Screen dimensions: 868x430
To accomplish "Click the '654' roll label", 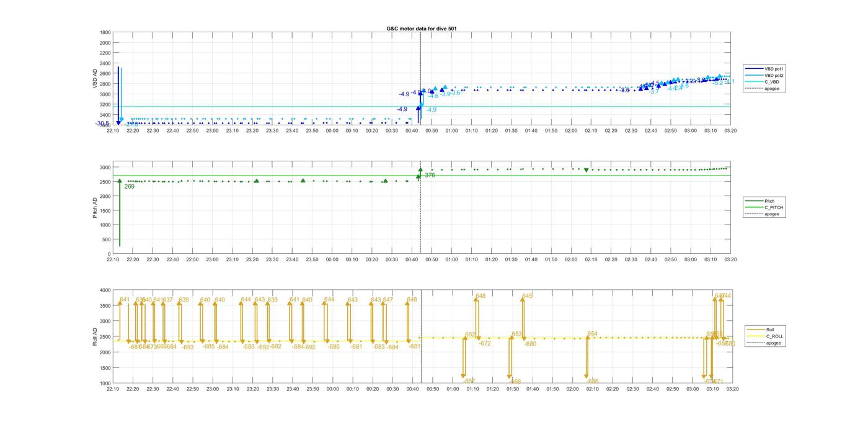I will pyautogui.click(x=593, y=334).
